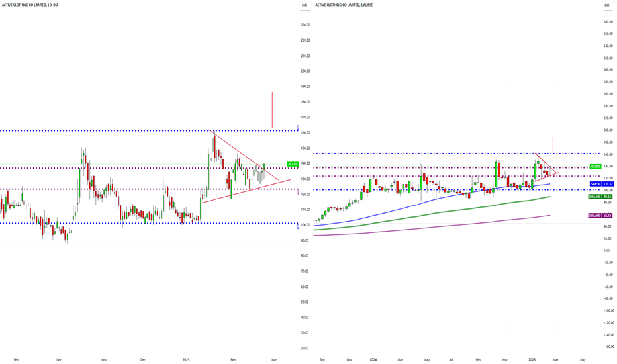Select the green SMA 100 curve on weekly chart
The width and height of the screenshot is (617, 364).
pos(433,214)
